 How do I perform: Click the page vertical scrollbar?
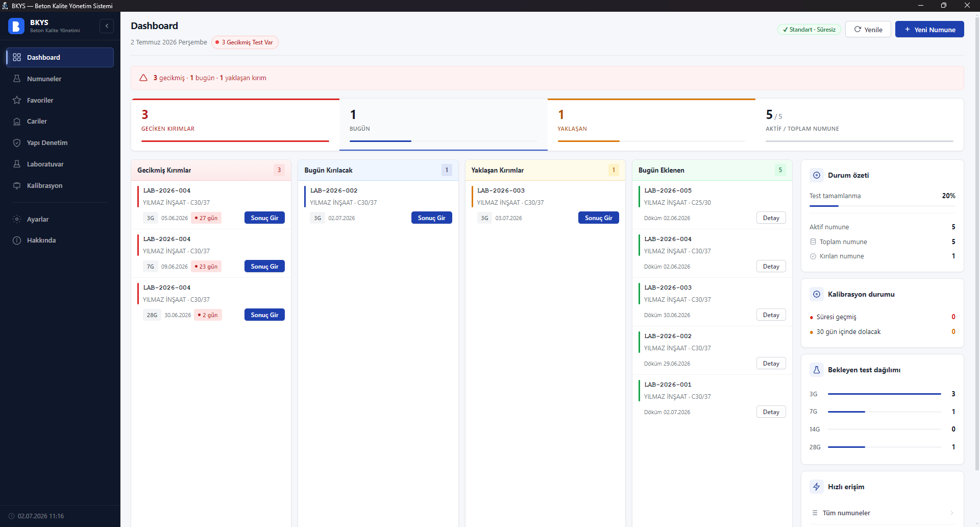point(977,245)
